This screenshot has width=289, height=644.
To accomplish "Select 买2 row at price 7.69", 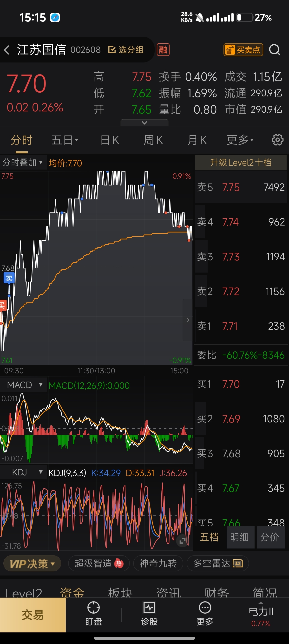I will 241,419.
